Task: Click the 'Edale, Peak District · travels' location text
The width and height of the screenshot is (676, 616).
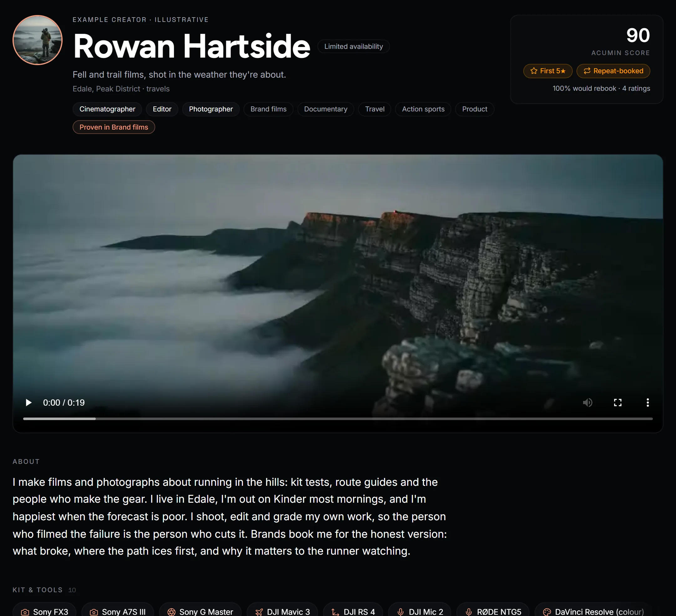Action: 121,89
